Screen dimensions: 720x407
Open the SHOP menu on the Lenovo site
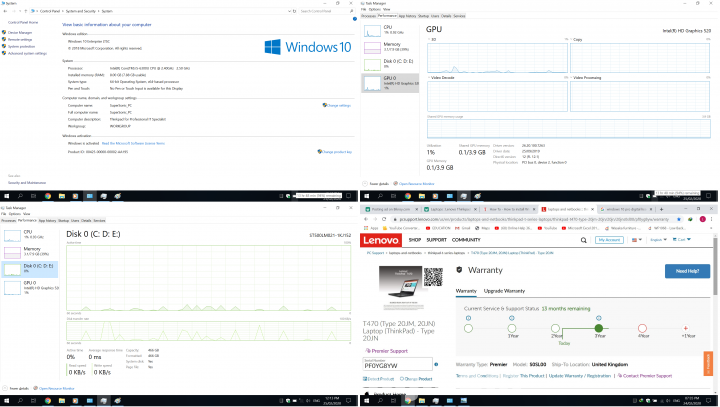tap(415, 240)
